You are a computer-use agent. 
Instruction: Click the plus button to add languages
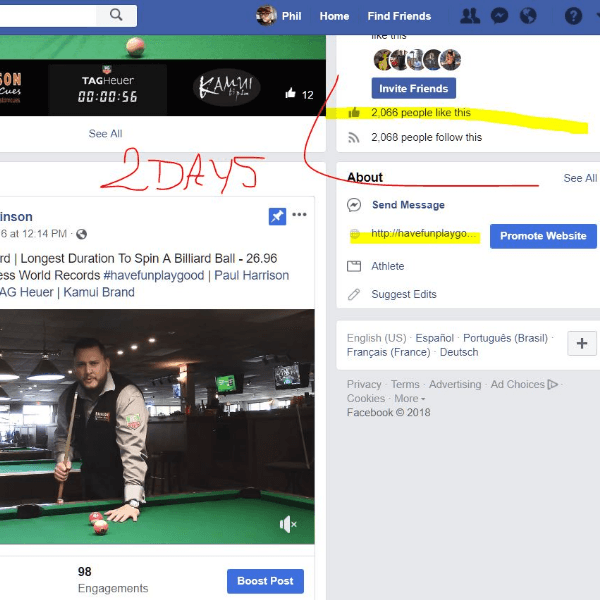tap(582, 344)
